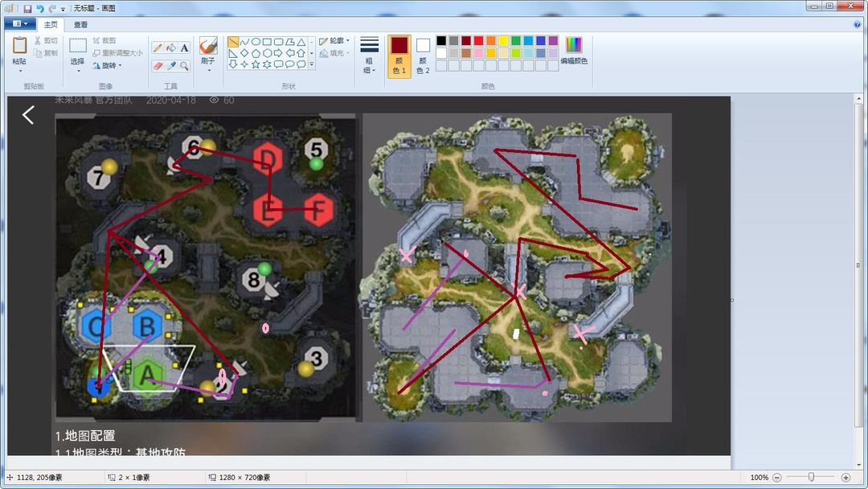Pick the yellow swatch in color palette
Image resolution: width=868 pixels, height=489 pixels.
pyautogui.click(x=503, y=40)
